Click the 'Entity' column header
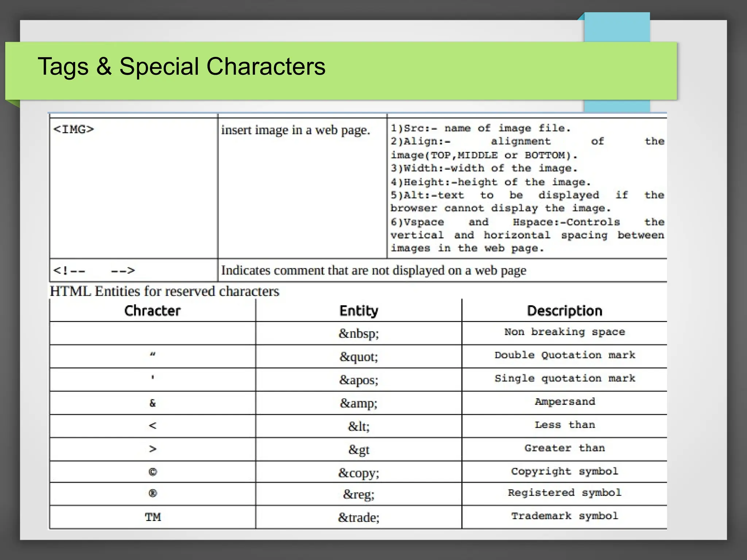Image resolution: width=747 pixels, height=560 pixels. [x=359, y=311]
